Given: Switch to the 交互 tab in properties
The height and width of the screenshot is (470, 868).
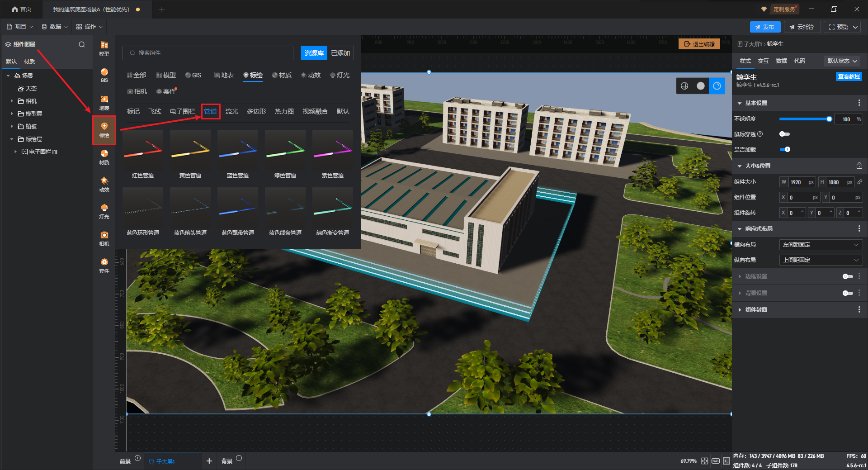Looking at the screenshot, I should click(763, 61).
